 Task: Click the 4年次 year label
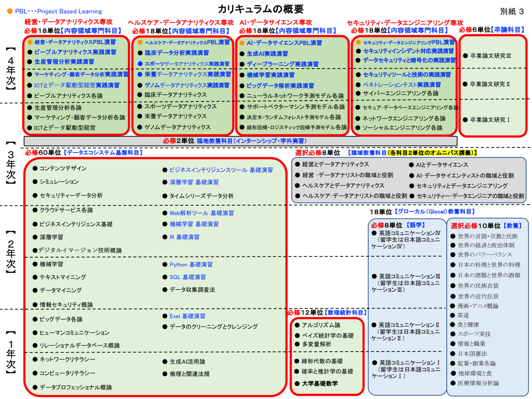pyautogui.click(x=11, y=69)
